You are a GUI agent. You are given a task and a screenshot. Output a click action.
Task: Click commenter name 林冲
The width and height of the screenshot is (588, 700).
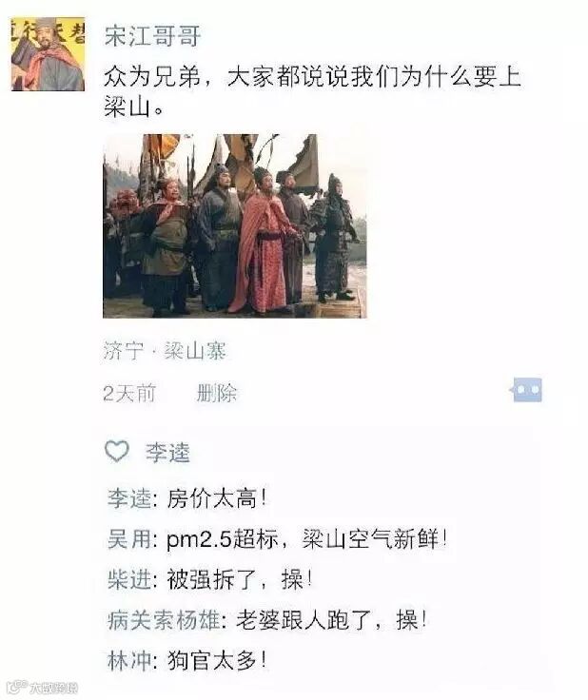(130, 661)
